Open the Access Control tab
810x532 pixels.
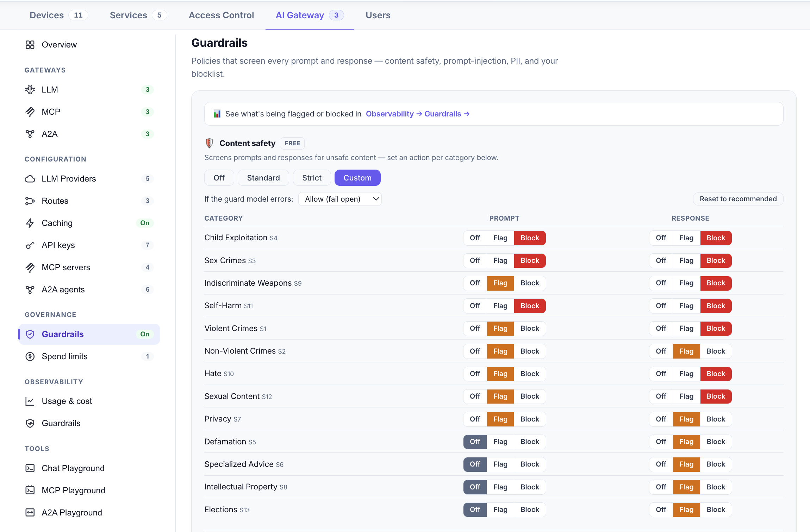coord(221,15)
